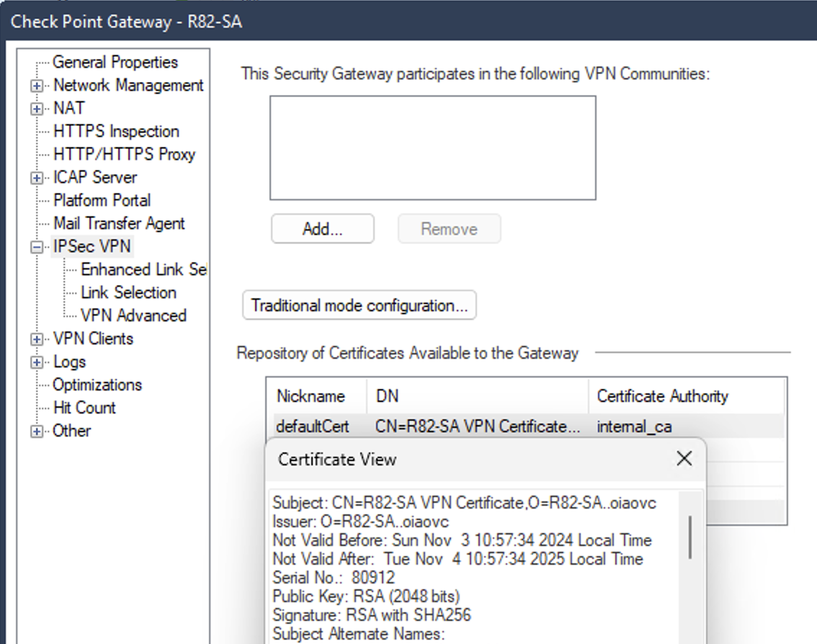
Task: Expand the Network Management tree node
Action: click(37, 85)
